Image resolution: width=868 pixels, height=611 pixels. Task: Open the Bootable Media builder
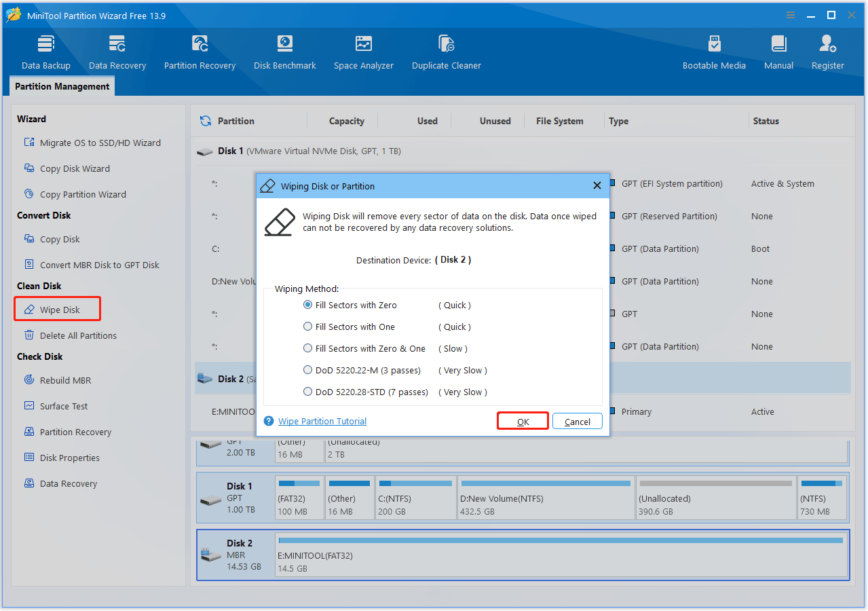714,52
